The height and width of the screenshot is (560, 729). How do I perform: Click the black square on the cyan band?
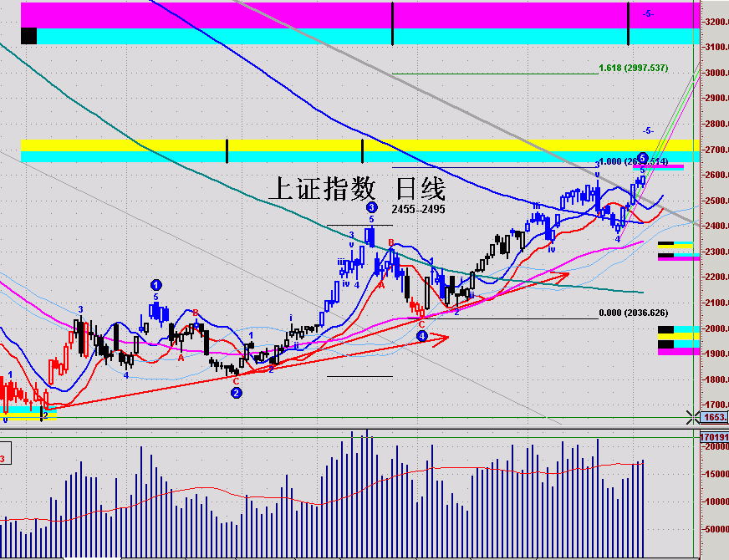(x=28, y=36)
